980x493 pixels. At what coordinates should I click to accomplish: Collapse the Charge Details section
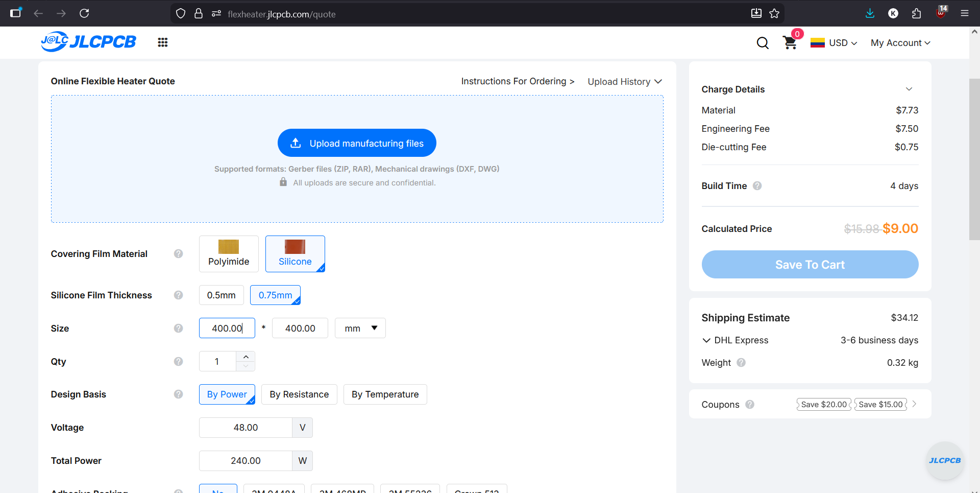coord(909,89)
